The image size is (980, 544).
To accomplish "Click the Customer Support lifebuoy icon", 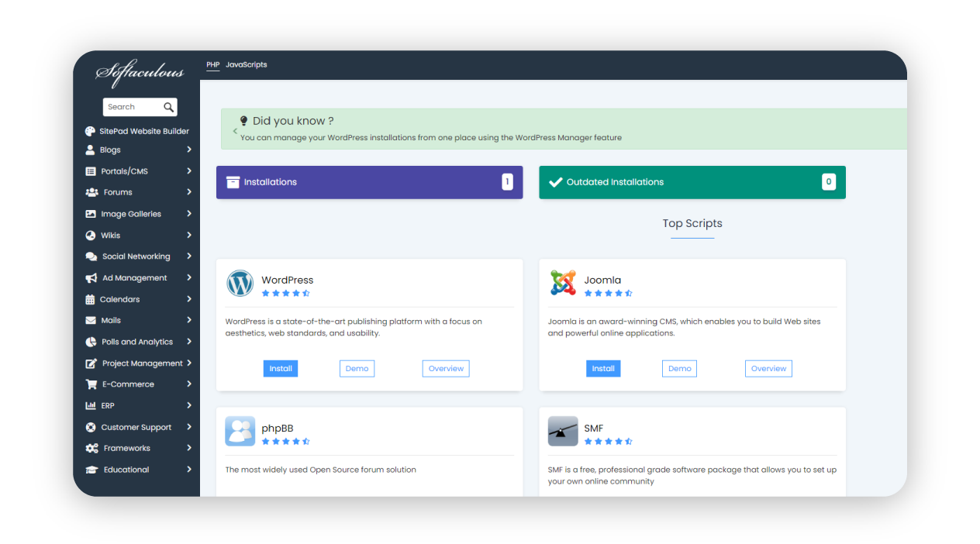I will point(91,427).
